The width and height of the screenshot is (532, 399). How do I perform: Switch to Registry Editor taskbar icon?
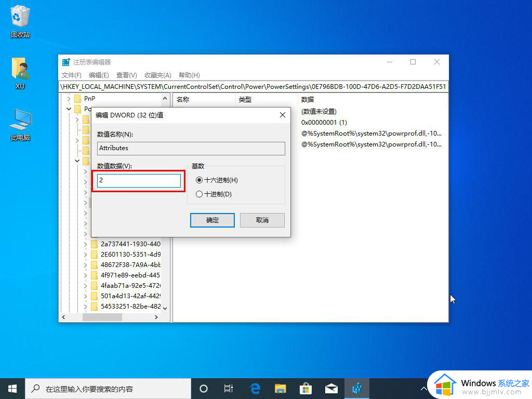coord(357,389)
